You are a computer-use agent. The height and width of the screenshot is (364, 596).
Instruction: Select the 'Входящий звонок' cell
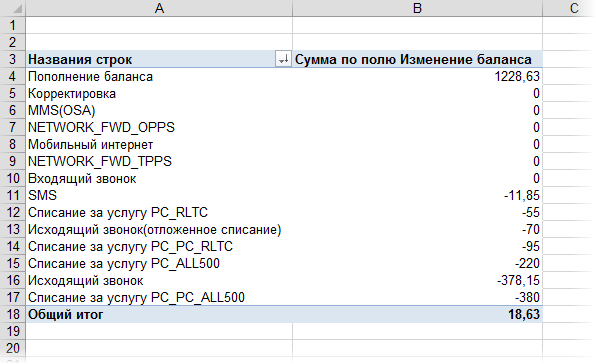click(159, 178)
